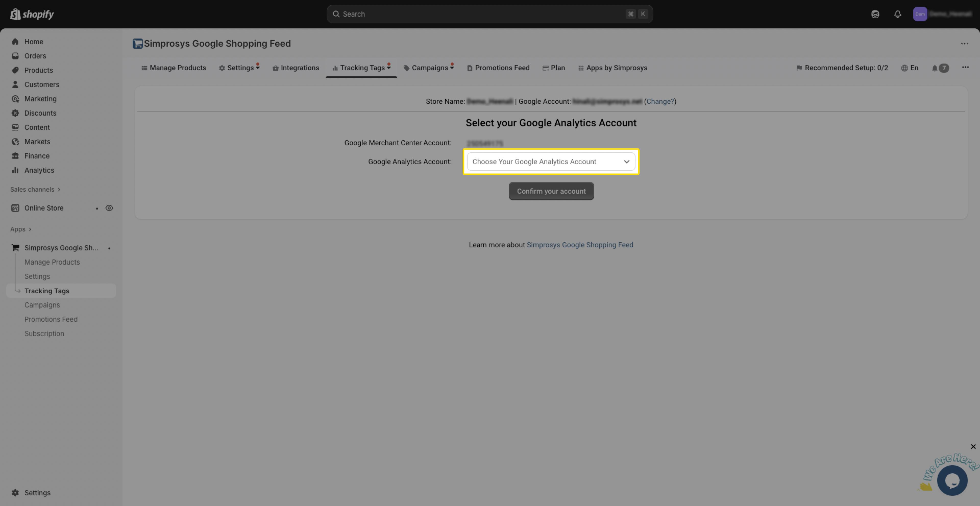View online store with eye icon
Screen dimensions: 980x506
tap(109, 208)
